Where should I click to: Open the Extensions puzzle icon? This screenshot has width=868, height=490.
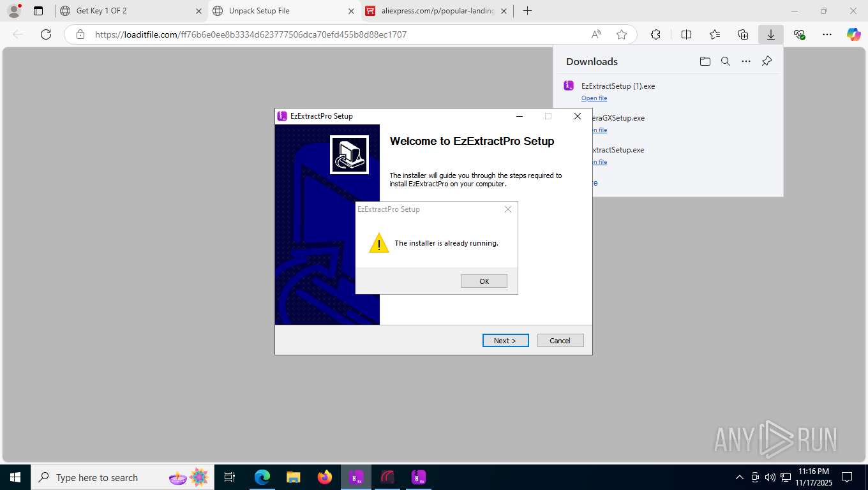(x=655, y=34)
